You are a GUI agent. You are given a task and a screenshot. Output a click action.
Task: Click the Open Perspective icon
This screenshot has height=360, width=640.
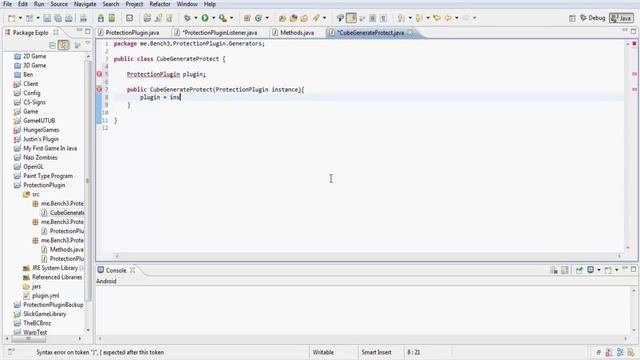click(x=572, y=18)
